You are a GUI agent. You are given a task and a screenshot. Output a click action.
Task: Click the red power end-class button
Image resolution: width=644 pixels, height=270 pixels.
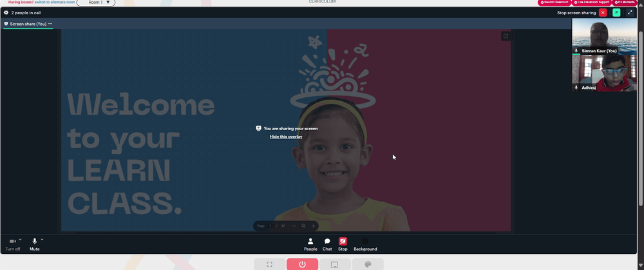point(302,264)
